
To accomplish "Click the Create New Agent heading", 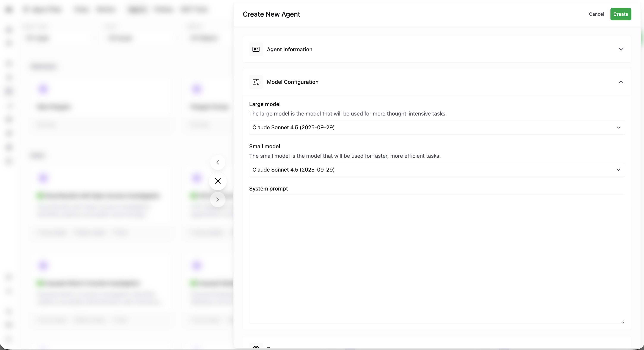I will tap(271, 14).
